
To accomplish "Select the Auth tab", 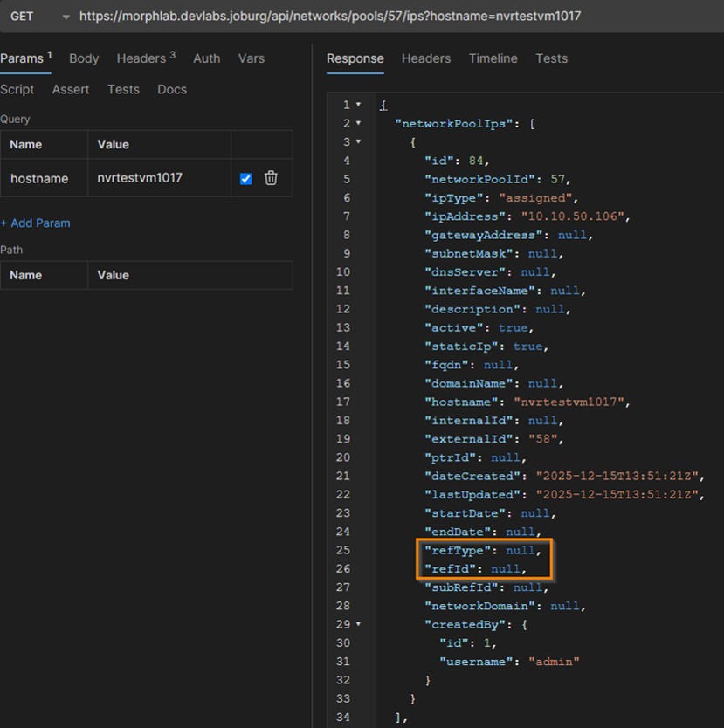I will (207, 58).
